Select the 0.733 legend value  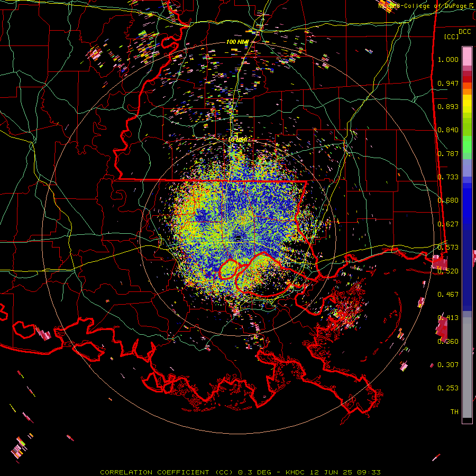448,177
